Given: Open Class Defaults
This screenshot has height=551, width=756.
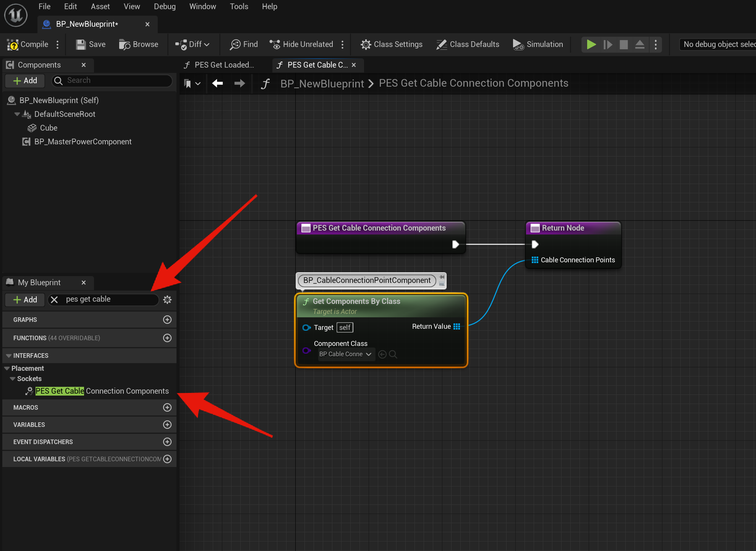Looking at the screenshot, I should [x=468, y=45].
